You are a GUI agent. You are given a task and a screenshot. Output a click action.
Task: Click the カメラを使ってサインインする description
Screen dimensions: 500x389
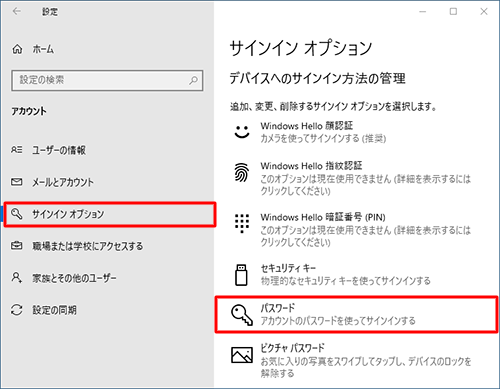(323, 138)
